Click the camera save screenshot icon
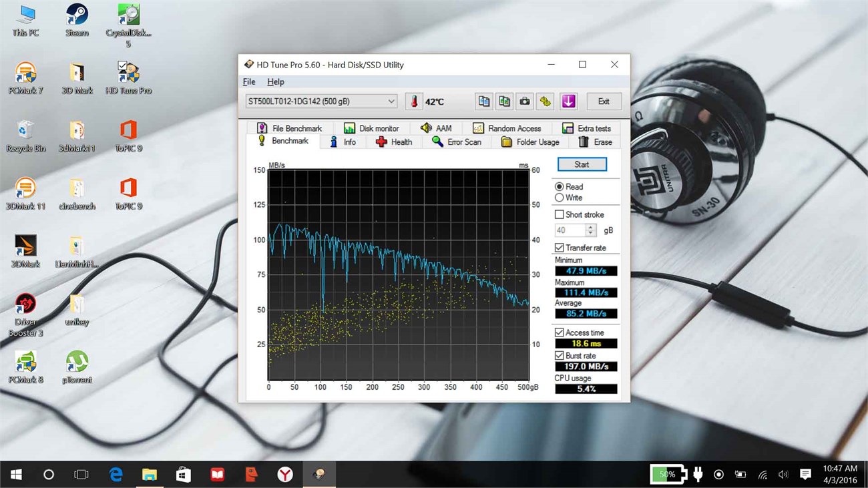This screenshot has width=868, height=488. click(x=525, y=101)
